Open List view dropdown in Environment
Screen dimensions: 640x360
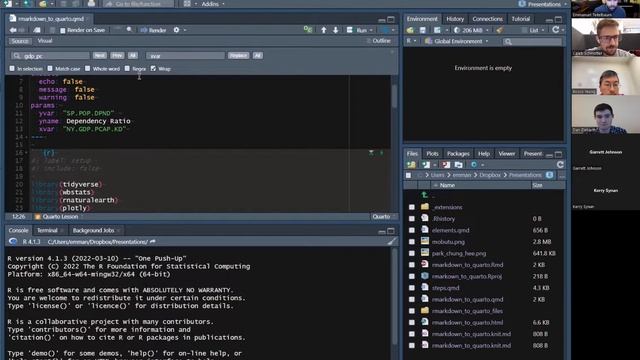coord(533,30)
